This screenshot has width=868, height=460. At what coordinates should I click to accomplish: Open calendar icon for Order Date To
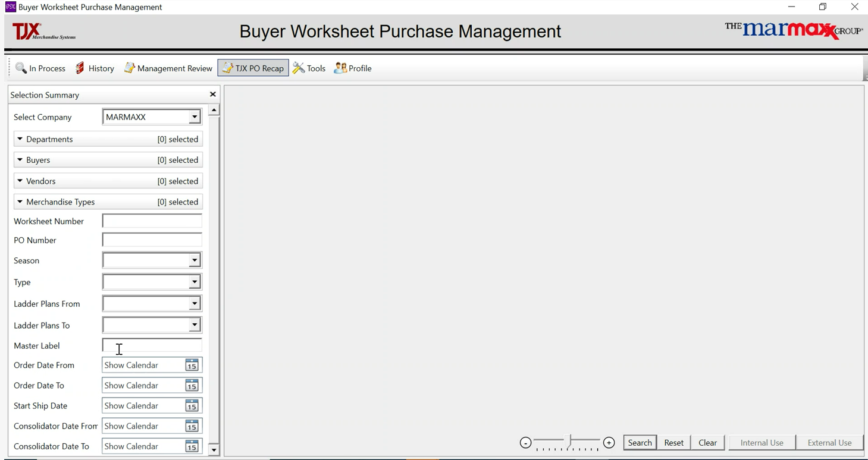pos(192,385)
